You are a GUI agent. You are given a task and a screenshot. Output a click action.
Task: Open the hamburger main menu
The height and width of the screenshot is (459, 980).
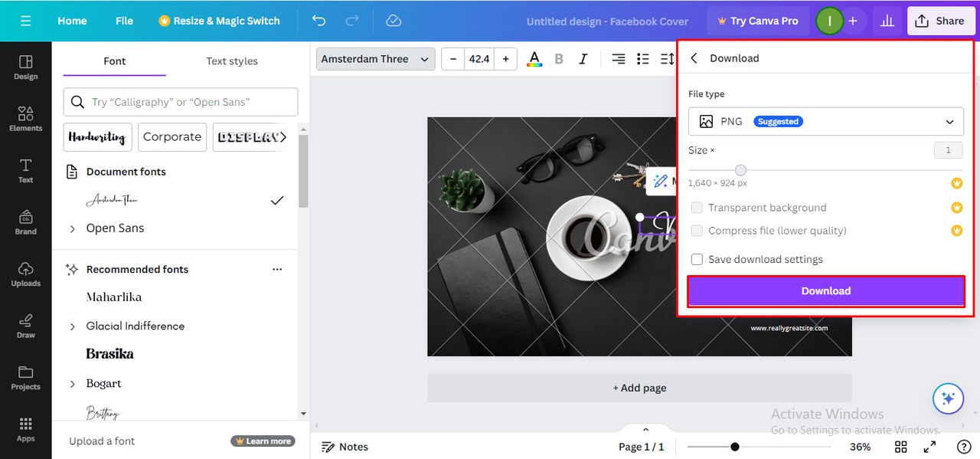[x=26, y=21]
